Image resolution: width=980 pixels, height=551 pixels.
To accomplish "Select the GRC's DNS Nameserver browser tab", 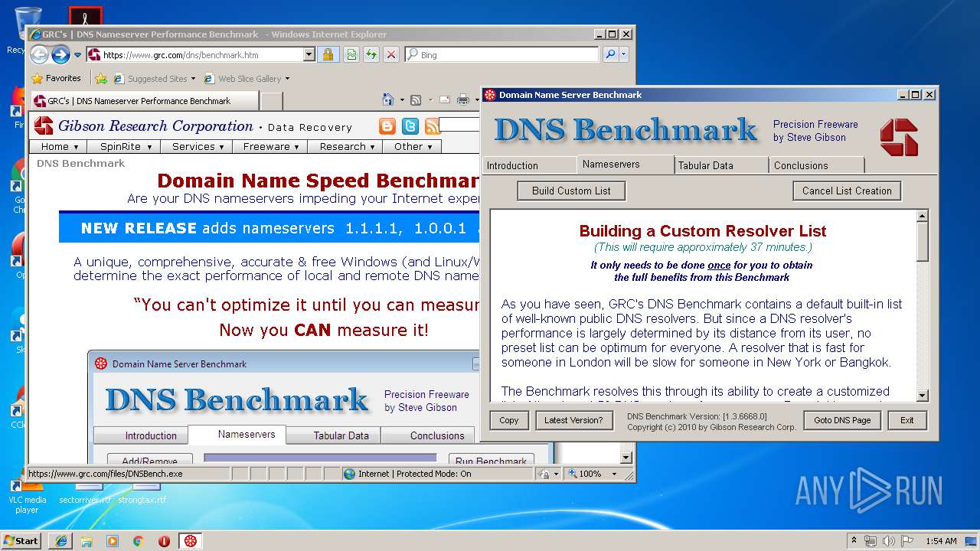I will click(144, 100).
